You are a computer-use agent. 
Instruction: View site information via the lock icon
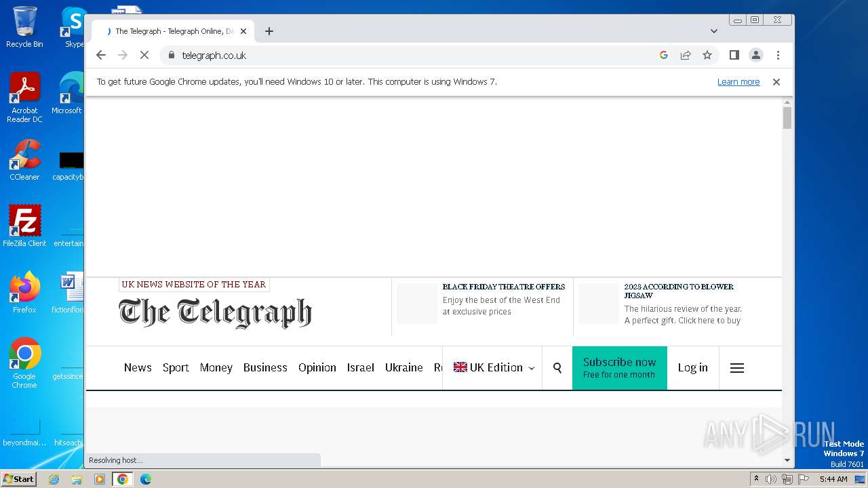click(x=171, y=55)
